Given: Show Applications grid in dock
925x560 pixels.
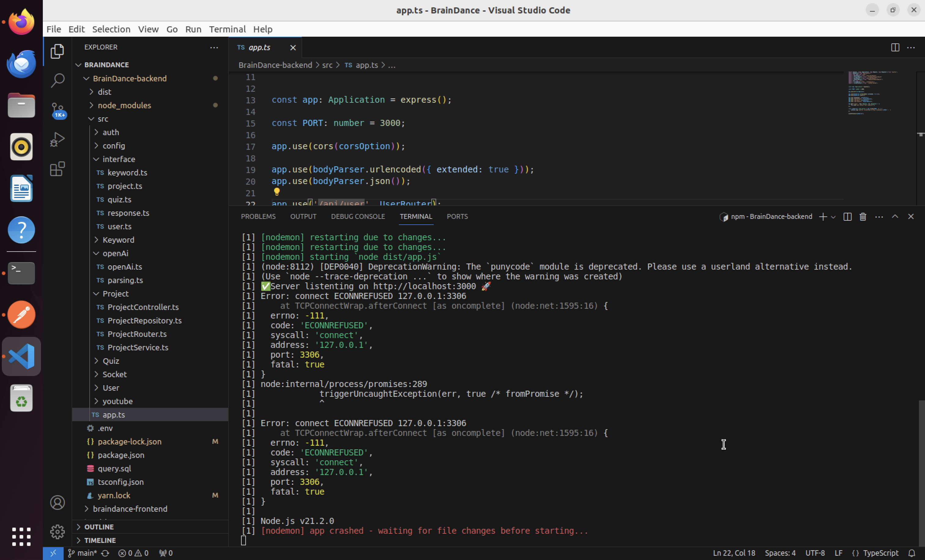Looking at the screenshot, I should 21,536.
